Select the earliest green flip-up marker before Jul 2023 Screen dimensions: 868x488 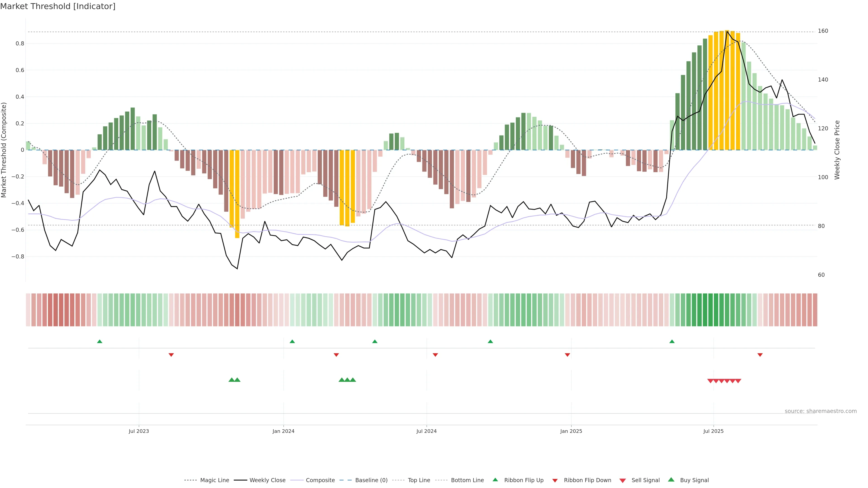tap(100, 342)
